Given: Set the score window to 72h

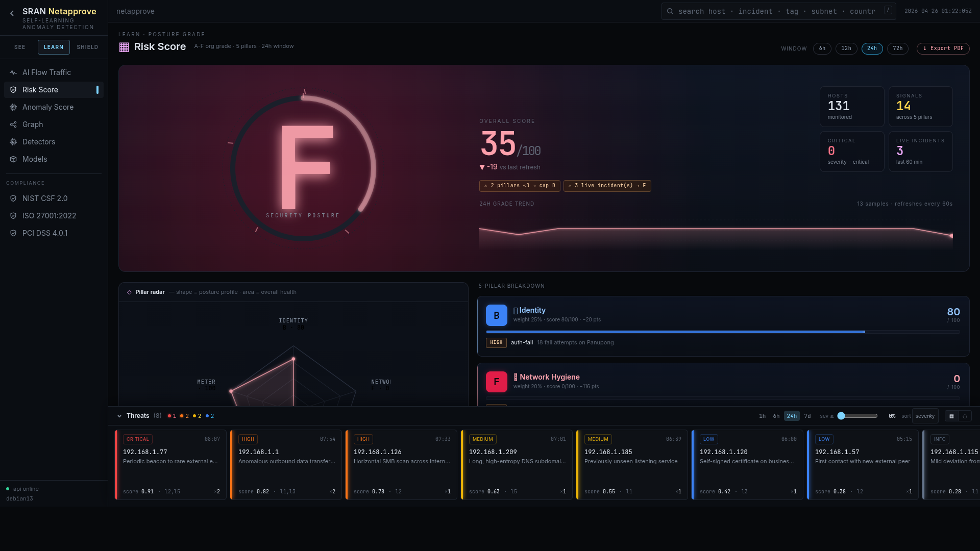Looking at the screenshot, I should [x=897, y=48].
